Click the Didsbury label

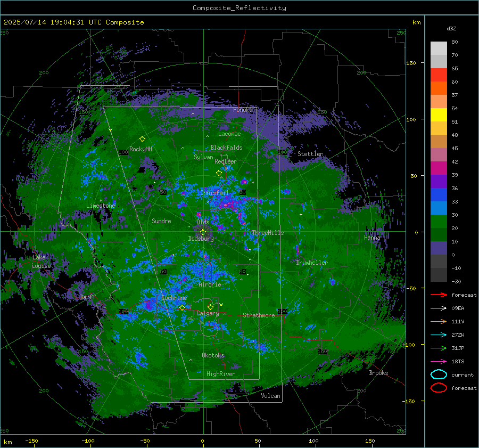click(x=201, y=239)
